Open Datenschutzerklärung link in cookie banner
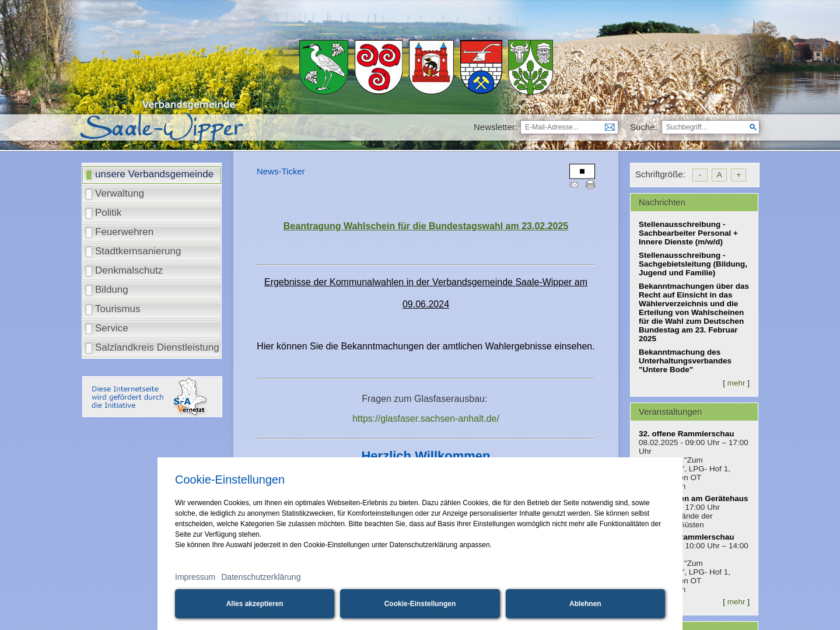 261,577
